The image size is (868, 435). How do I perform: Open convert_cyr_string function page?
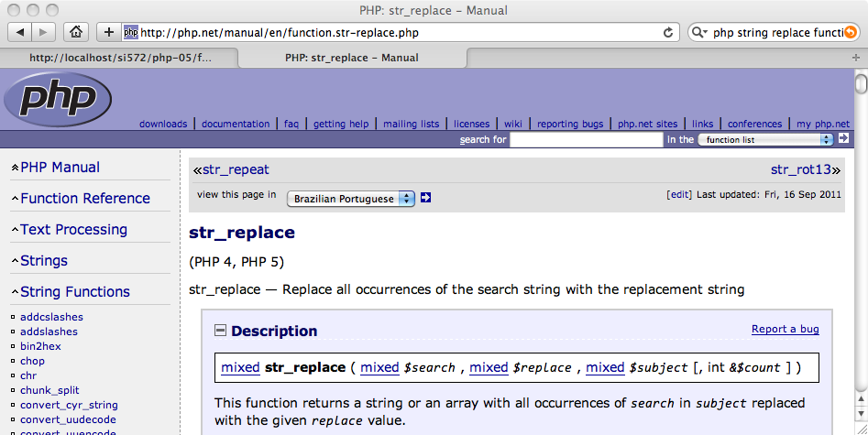point(69,405)
